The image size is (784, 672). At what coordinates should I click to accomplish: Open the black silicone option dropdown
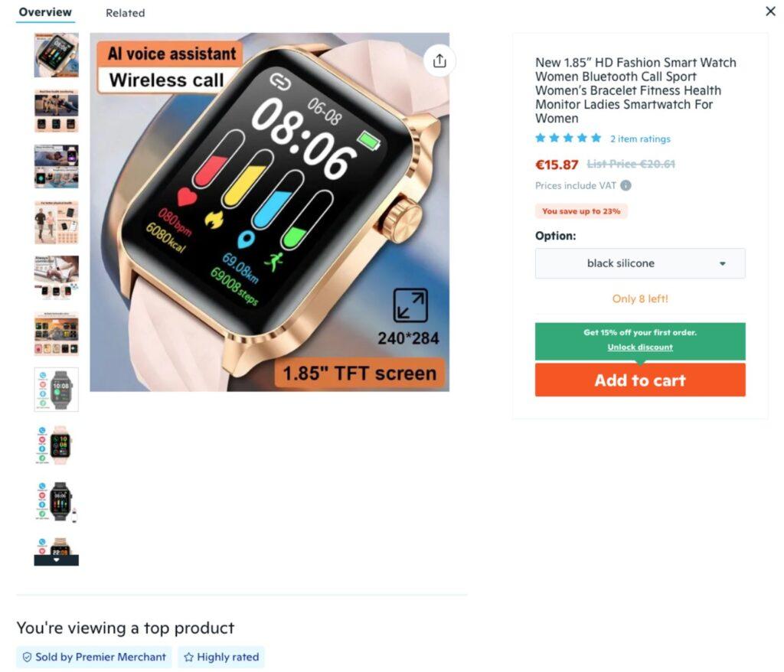tap(640, 263)
